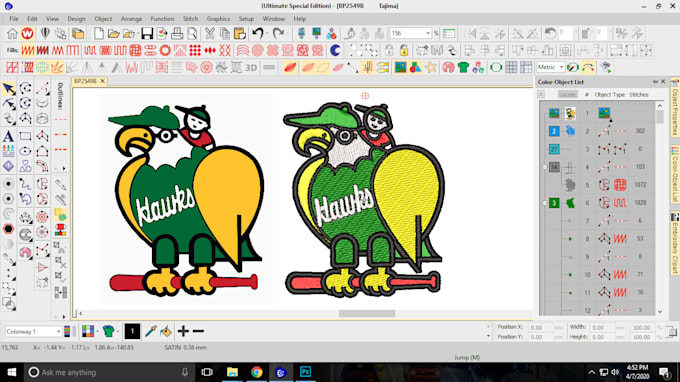
Task: Select the arrow selection tool
Action: click(x=8, y=89)
